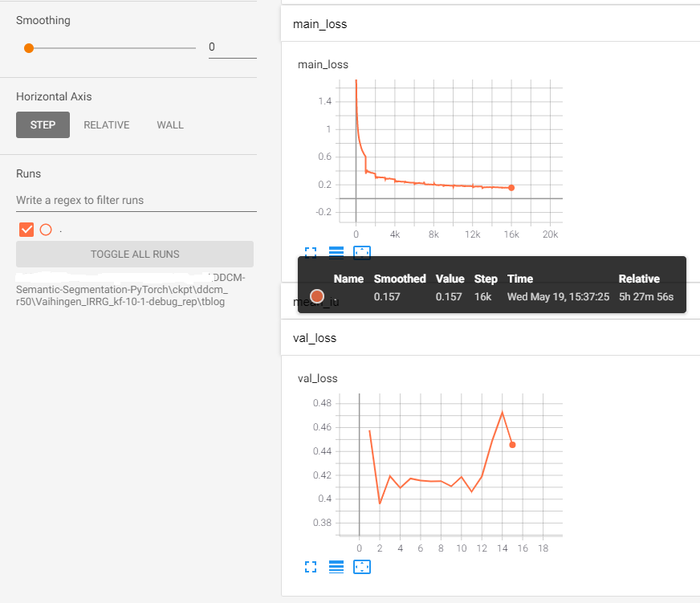Screen dimensions: 700x603
Task: Click the main_loss chart endpoint at 16k
Action: (x=511, y=188)
